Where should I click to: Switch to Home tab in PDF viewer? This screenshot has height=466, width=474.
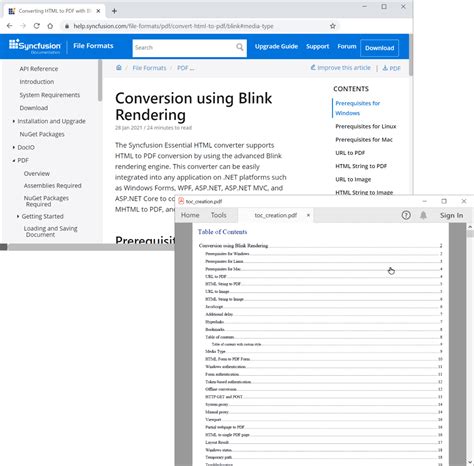[190, 215]
